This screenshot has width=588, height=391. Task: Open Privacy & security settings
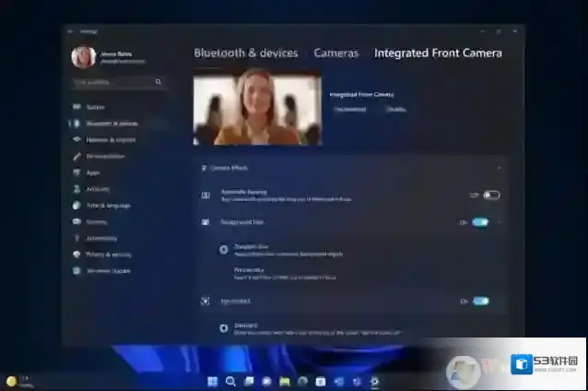[x=108, y=255]
